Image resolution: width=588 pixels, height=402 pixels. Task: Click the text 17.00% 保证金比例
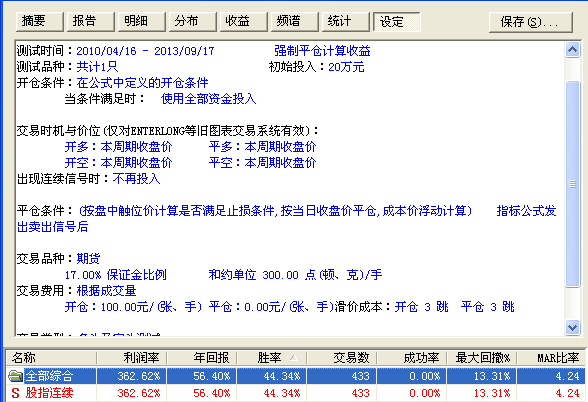[116, 275]
